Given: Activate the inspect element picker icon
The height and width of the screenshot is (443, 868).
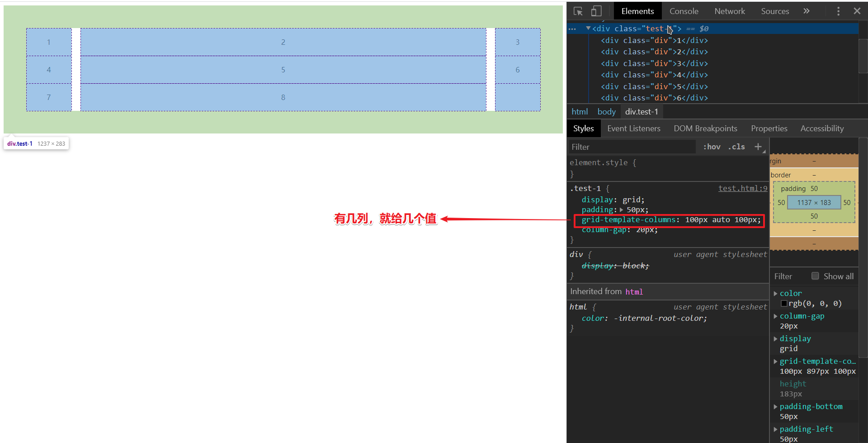Looking at the screenshot, I should tap(578, 11).
